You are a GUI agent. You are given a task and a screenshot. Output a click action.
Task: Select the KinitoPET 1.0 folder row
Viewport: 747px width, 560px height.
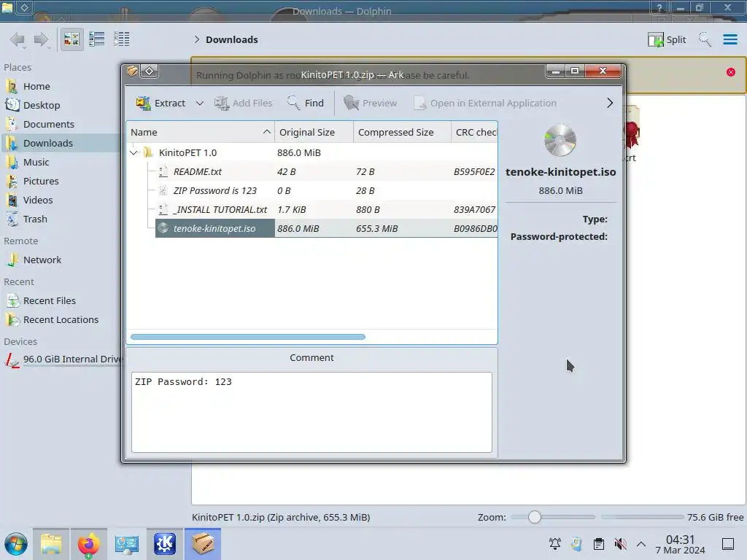312,152
